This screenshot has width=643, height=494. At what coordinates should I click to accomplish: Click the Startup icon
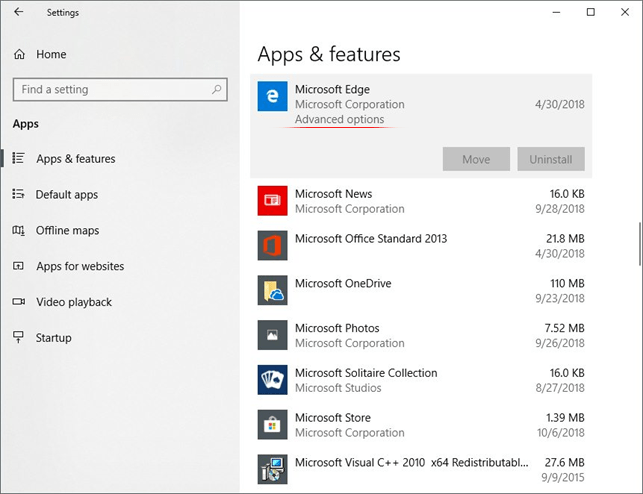point(18,337)
